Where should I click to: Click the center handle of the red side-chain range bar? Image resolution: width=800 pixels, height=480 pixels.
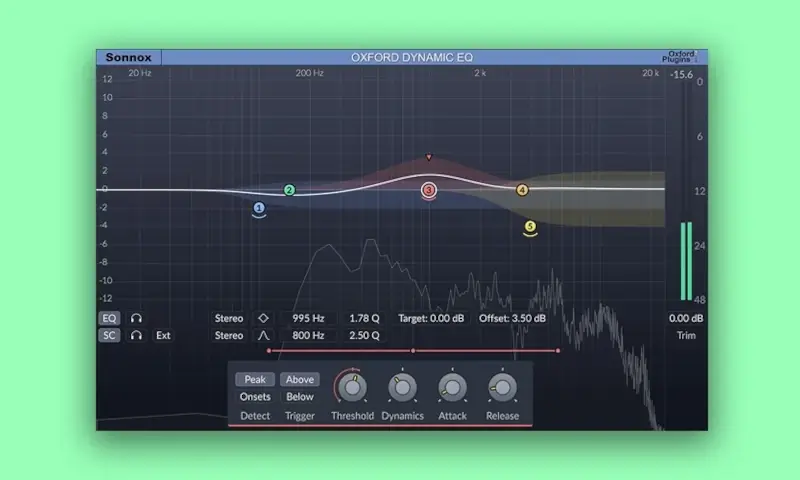point(413,351)
